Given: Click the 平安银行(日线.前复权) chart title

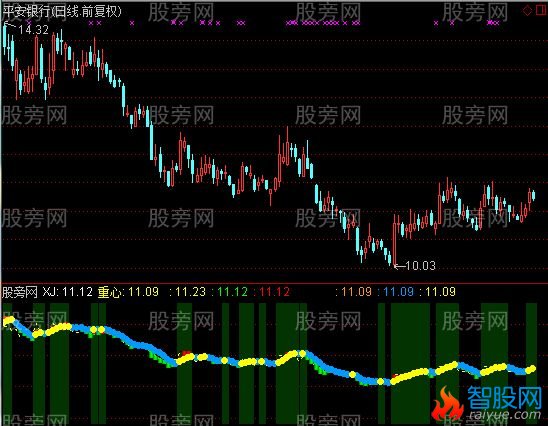Looking at the screenshot, I should [x=62, y=12].
